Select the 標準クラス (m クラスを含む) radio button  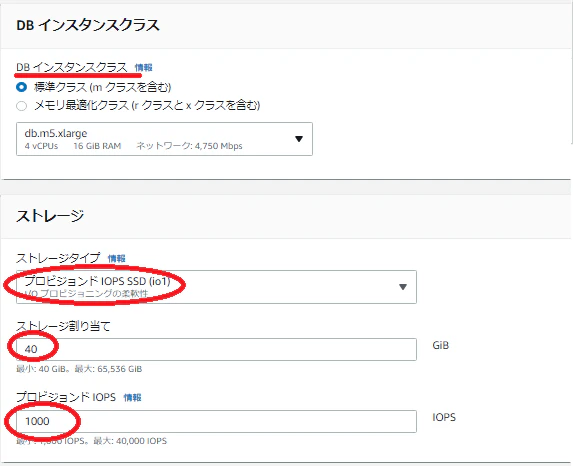click(x=22, y=87)
